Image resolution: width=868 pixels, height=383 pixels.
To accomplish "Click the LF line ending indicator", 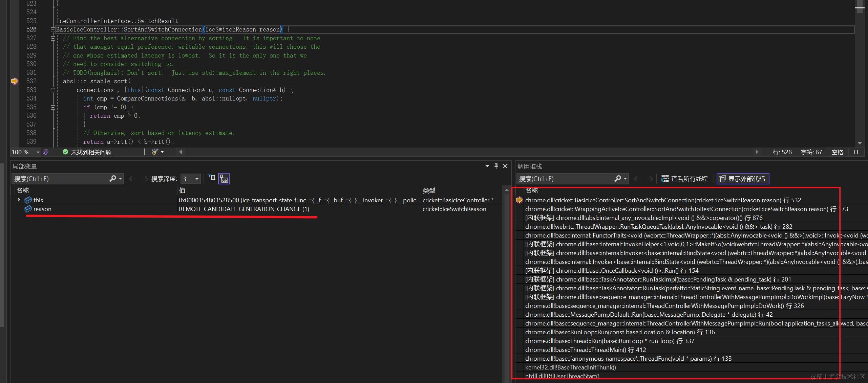I will (856, 152).
